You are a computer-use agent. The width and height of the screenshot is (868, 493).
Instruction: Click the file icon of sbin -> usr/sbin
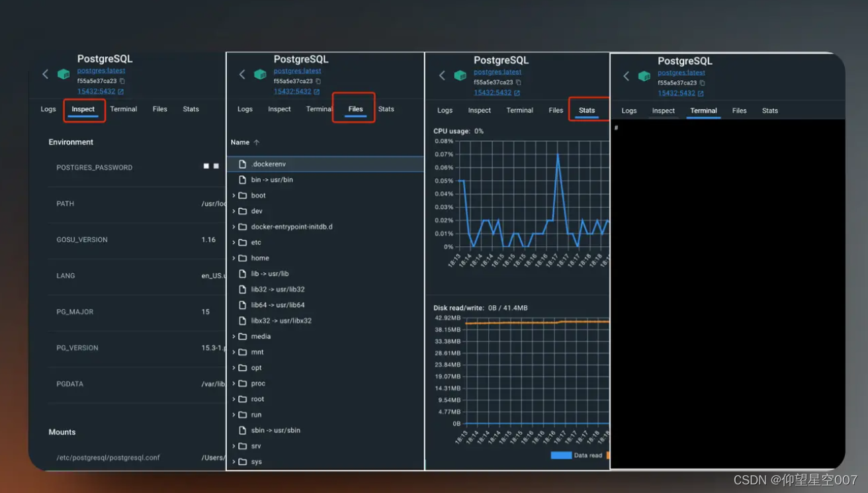pos(243,430)
